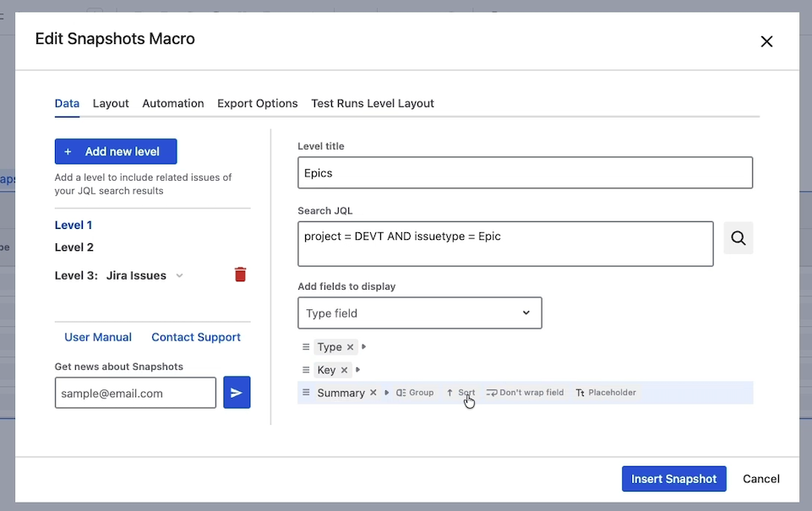Run JQL search with magnifier icon
This screenshot has width=812, height=511.
pyautogui.click(x=738, y=238)
